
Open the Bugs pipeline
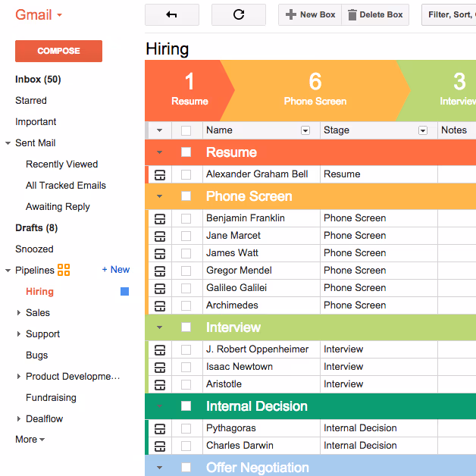[x=36, y=355]
